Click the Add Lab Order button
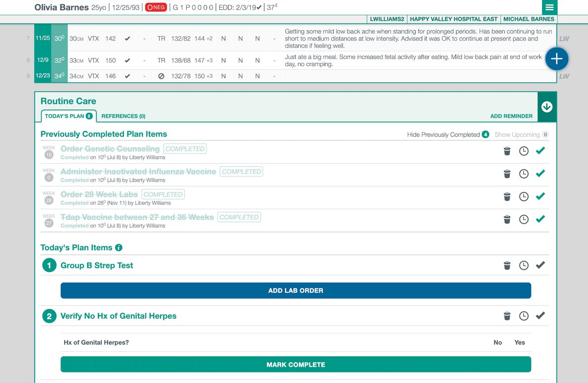The height and width of the screenshot is (383, 588). coord(296,290)
